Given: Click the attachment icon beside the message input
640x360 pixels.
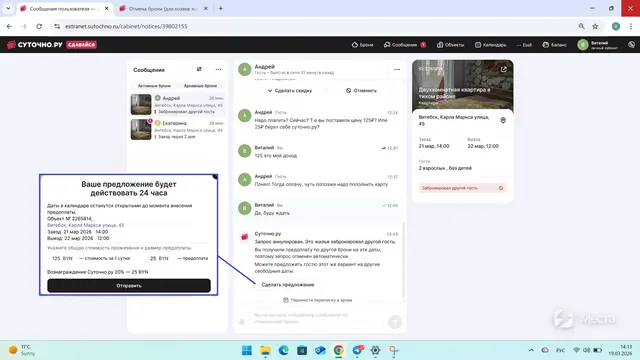Looking at the screenshot, I should point(242,322).
